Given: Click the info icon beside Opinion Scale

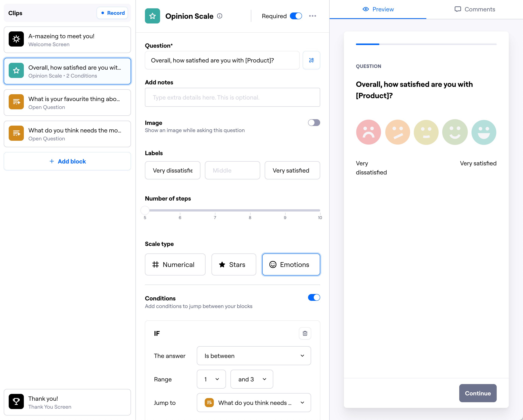Looking at the screenshot, I should pos(219,16).
